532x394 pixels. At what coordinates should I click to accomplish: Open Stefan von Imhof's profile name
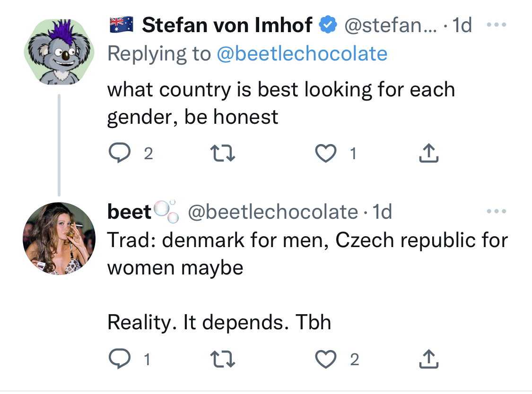coord(227,25)
